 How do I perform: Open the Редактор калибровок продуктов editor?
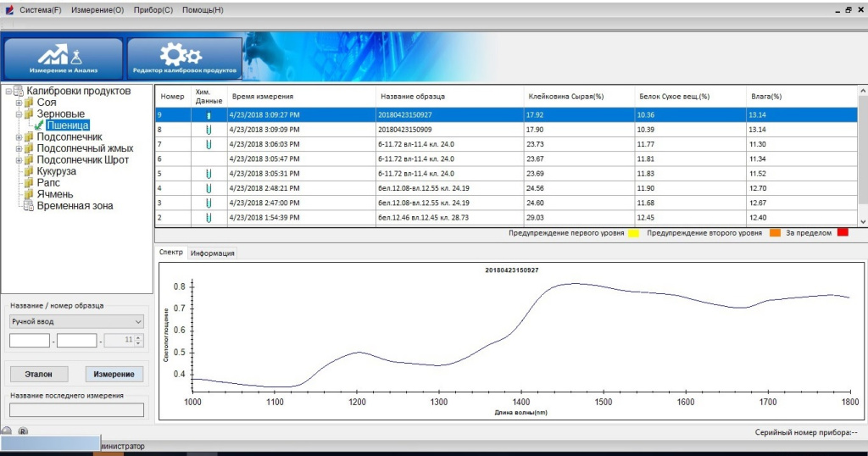184,58
